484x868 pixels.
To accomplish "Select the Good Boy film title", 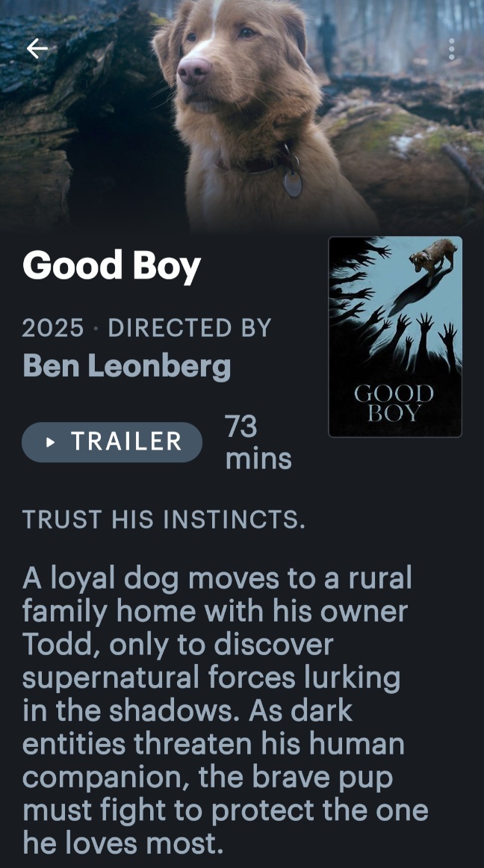I will 111,266.
